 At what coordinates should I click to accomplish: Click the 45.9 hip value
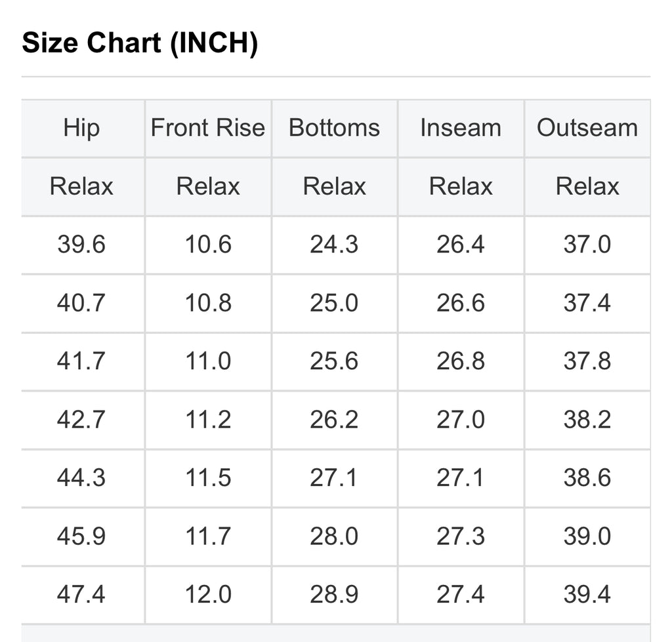pos(81,536)
